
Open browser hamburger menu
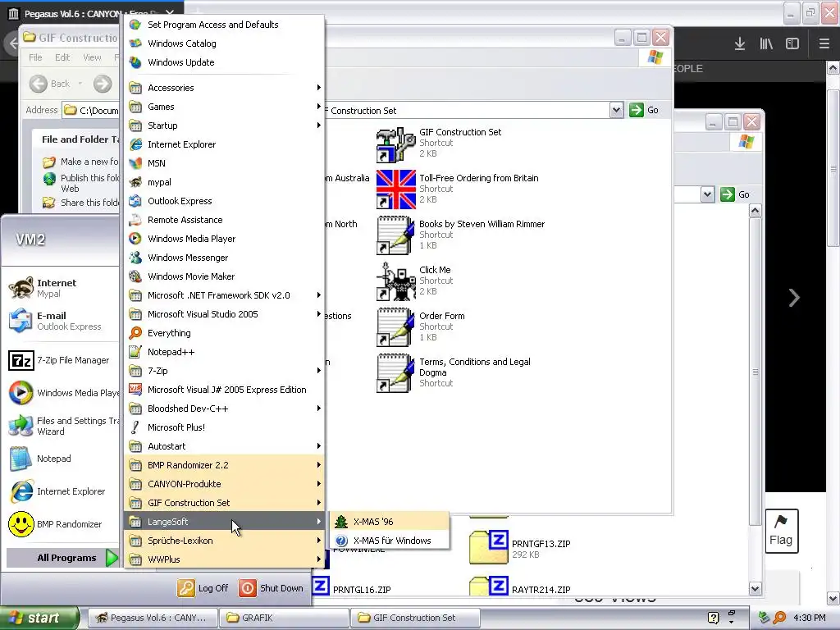coord(824,43)
